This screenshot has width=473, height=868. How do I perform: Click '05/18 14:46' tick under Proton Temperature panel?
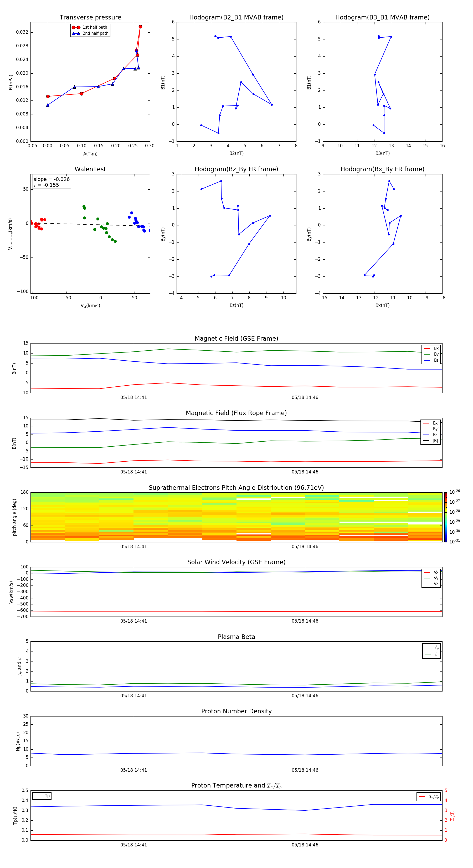click(305, 845)
